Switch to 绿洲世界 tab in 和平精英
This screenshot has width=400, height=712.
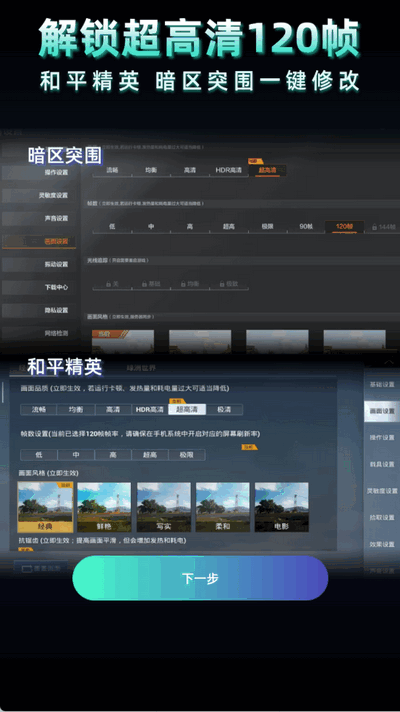(140, 368)
